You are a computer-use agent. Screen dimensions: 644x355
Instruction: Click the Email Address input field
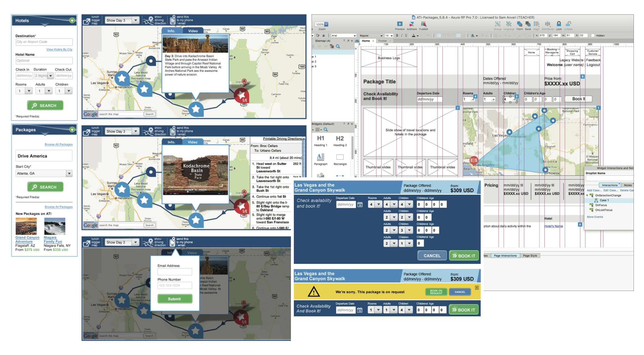[x=175, y=272]
